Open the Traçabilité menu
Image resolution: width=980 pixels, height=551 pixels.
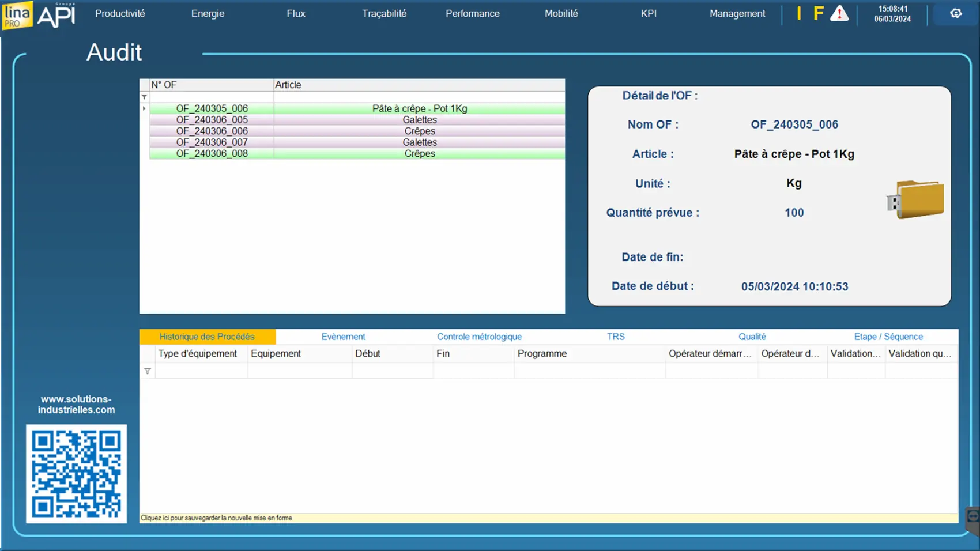(x=384, y=13)
